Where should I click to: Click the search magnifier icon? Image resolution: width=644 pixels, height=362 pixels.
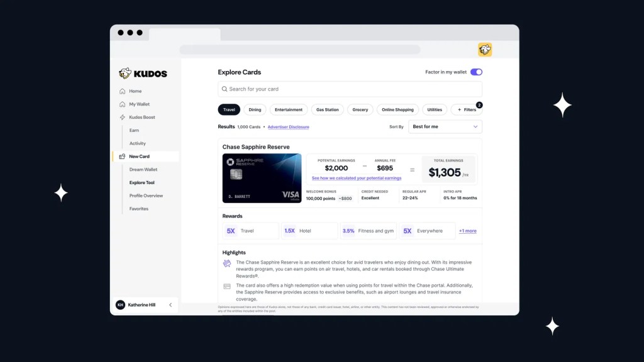pyautogui.click(x=224, y=89)
